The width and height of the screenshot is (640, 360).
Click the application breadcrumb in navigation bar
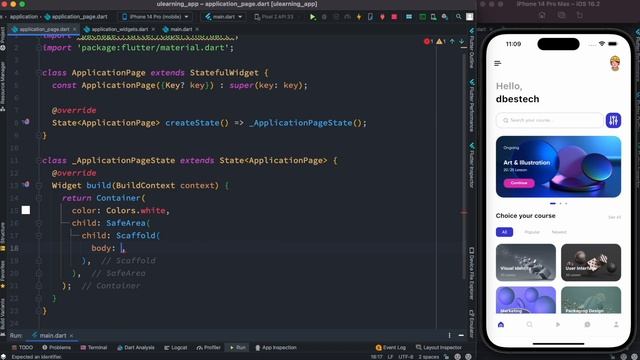coord(24,17)
